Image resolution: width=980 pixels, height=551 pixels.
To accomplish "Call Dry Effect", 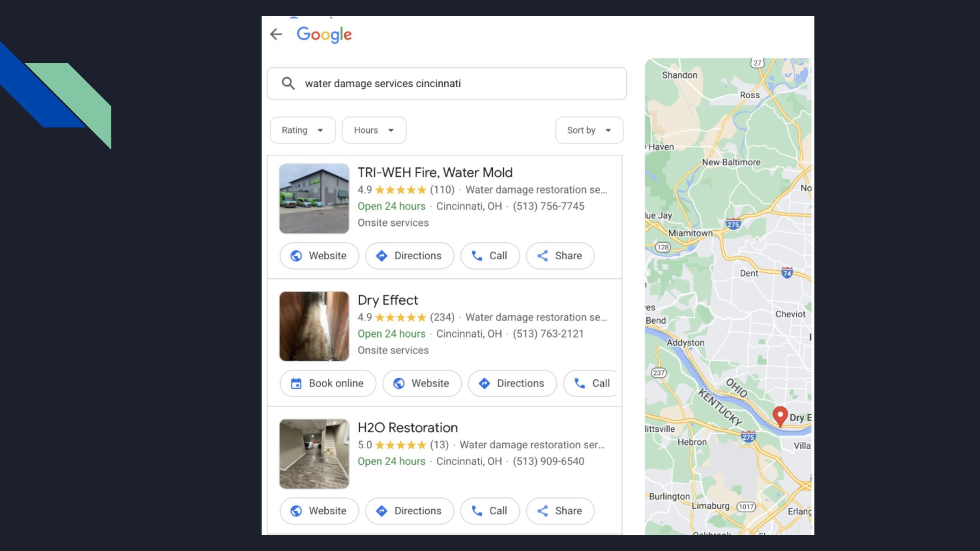I will 591,383.
